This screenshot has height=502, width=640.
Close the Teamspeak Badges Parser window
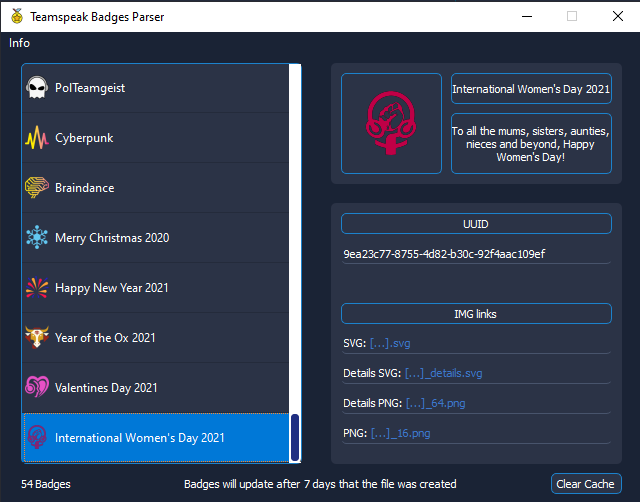618,16
